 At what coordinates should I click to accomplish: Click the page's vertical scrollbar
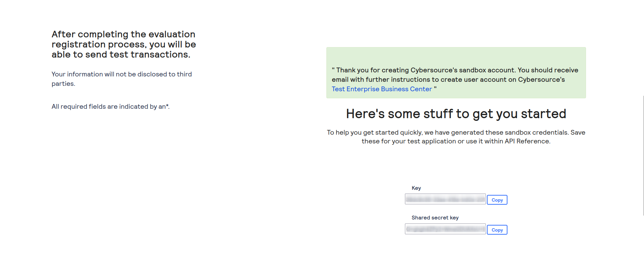click(643, 156)
